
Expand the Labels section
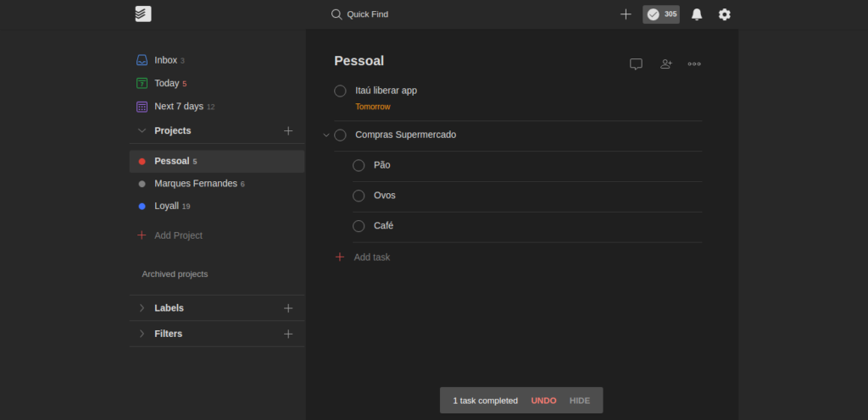pos(142,308)
